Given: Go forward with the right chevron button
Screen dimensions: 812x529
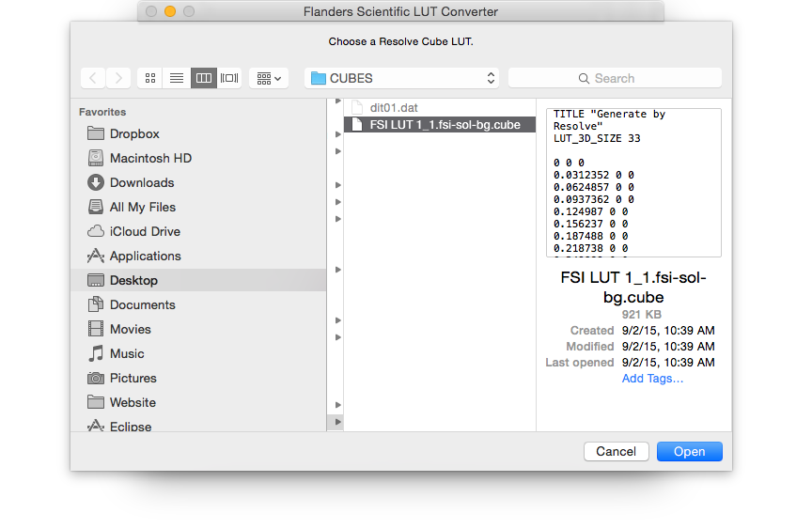Looking at the screenshot, I should coord(118,78).
